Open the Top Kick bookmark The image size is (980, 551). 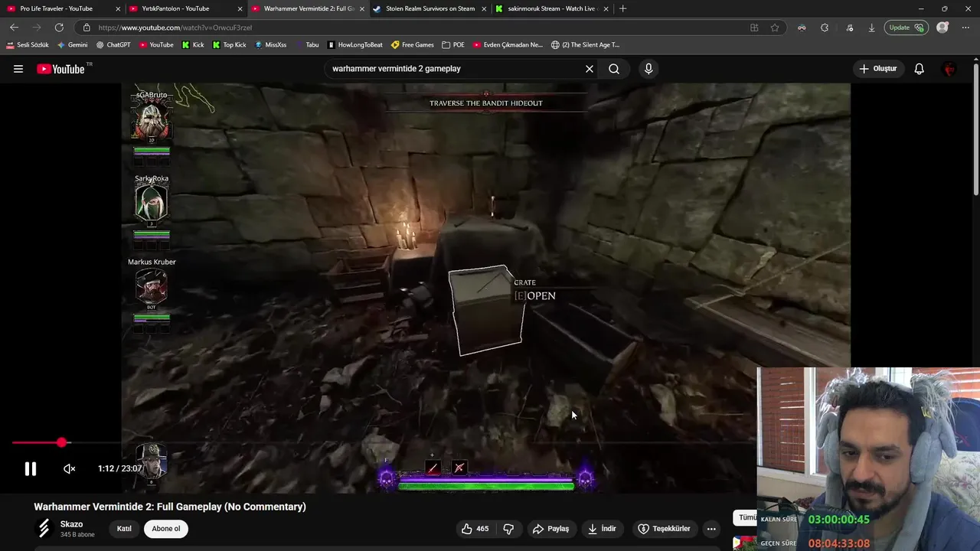[x=229, y=45]
